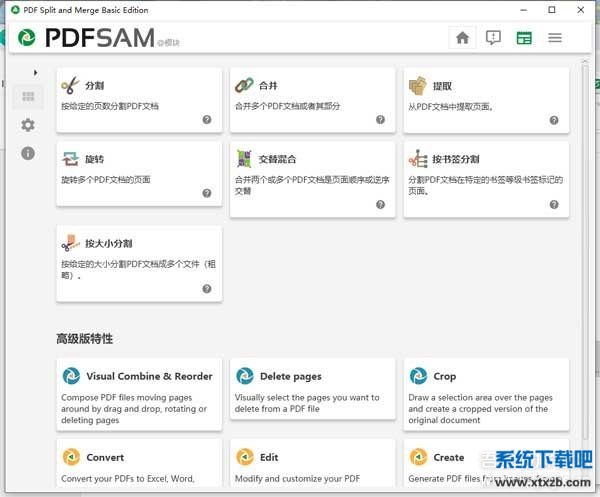Viewport: 600px width, 497px height.
Task: Open the 按书签分割 module title
Action: coord(456,159)
